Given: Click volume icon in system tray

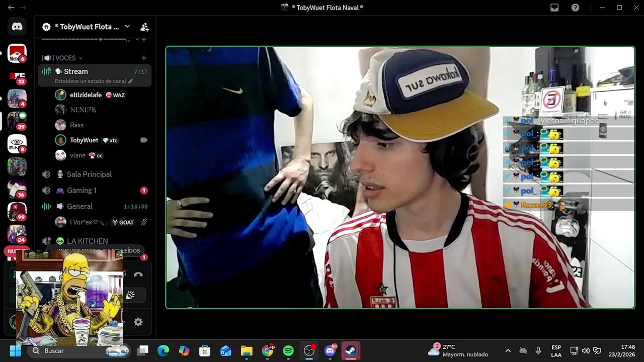Looking at the screenshot, I should pos(586,351).
